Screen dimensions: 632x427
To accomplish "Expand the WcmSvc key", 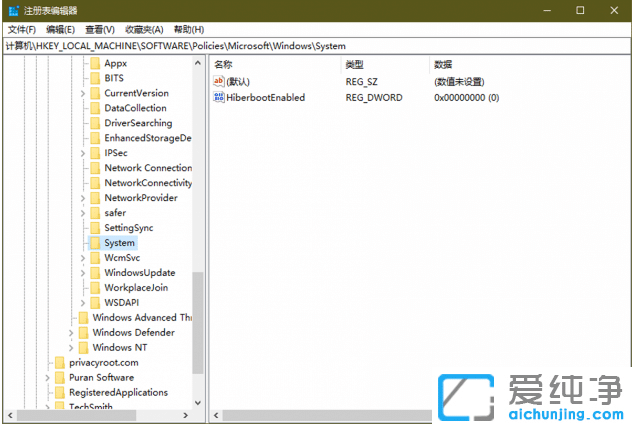I will tap(83, 258).
